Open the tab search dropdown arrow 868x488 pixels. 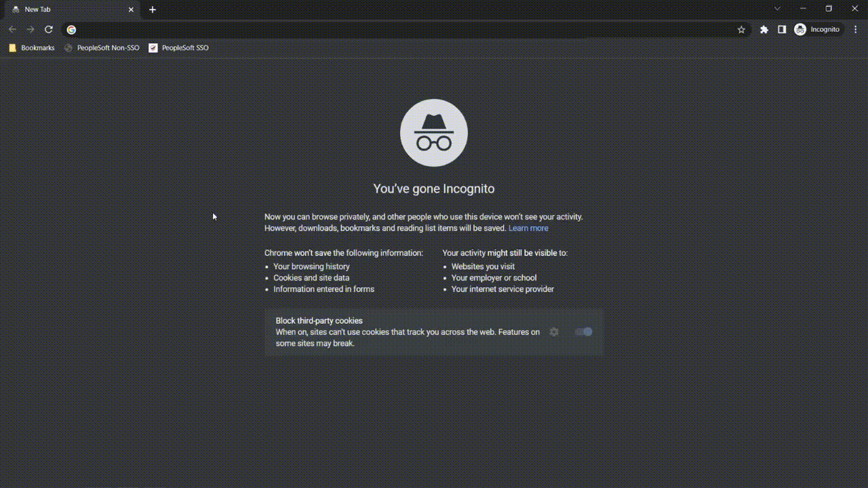(777, 9)
